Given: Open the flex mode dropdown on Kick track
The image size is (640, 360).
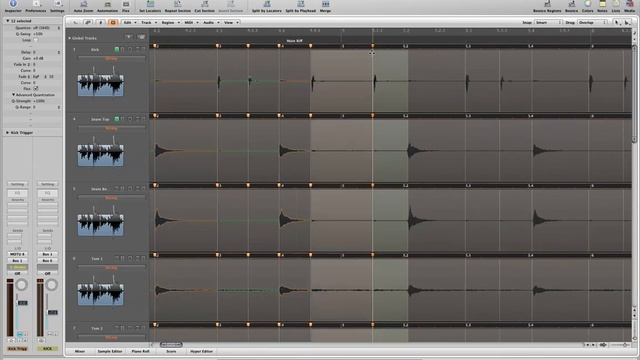Looking at the screenshot, I should pyautogui.click(x=111, y=59).
